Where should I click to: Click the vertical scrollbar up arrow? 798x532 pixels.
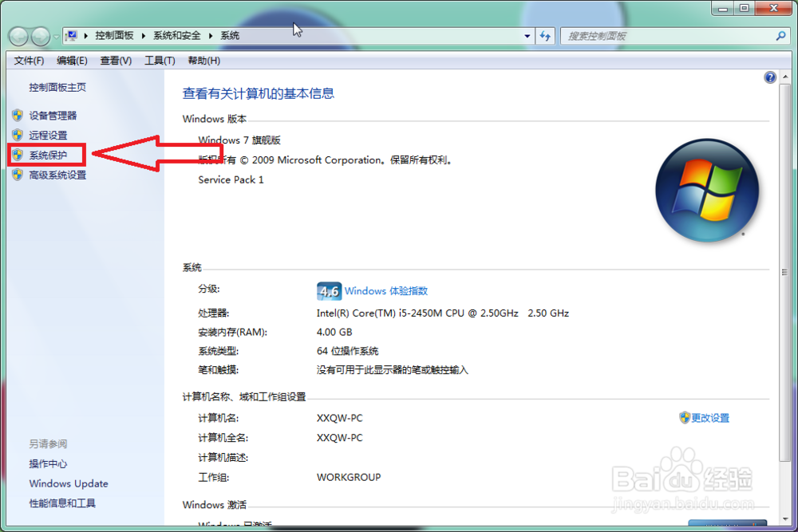click(x=785, y=77)
